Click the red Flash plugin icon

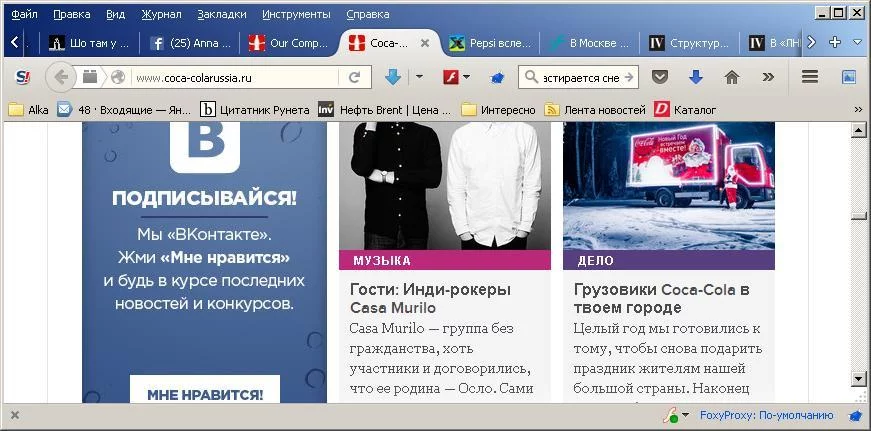click(450, 77)
